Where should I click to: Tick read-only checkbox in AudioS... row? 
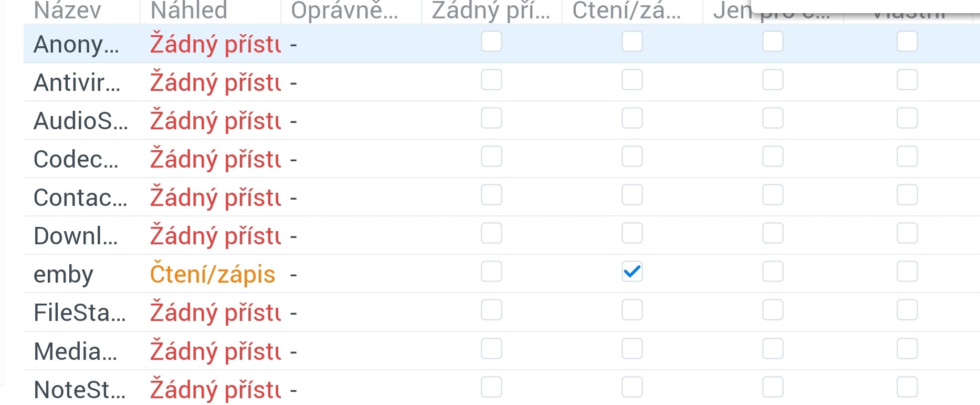pyautogui.click(x=773, y=118)
